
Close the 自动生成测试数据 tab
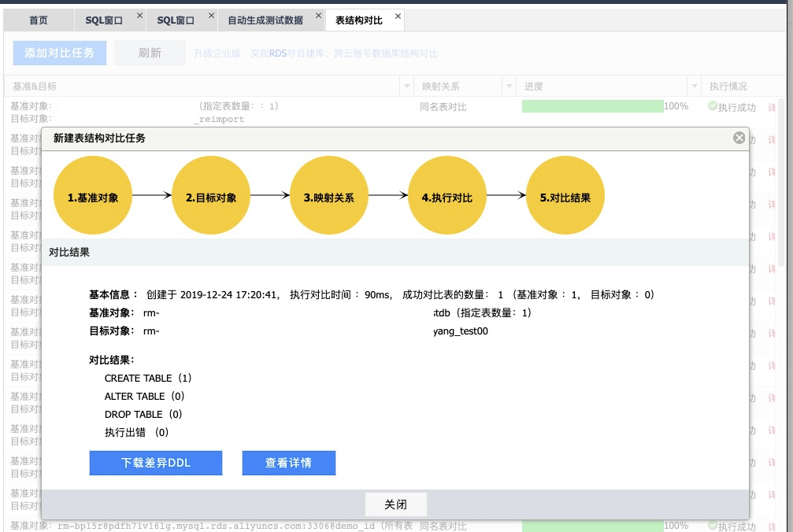pos(318,16)
